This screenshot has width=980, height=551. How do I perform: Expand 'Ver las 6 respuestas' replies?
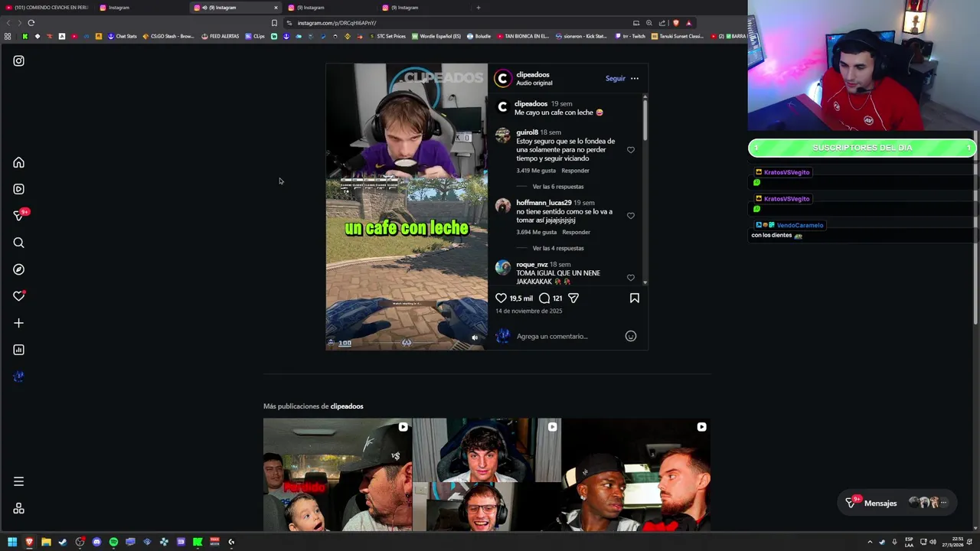click(x=558, y=187)
